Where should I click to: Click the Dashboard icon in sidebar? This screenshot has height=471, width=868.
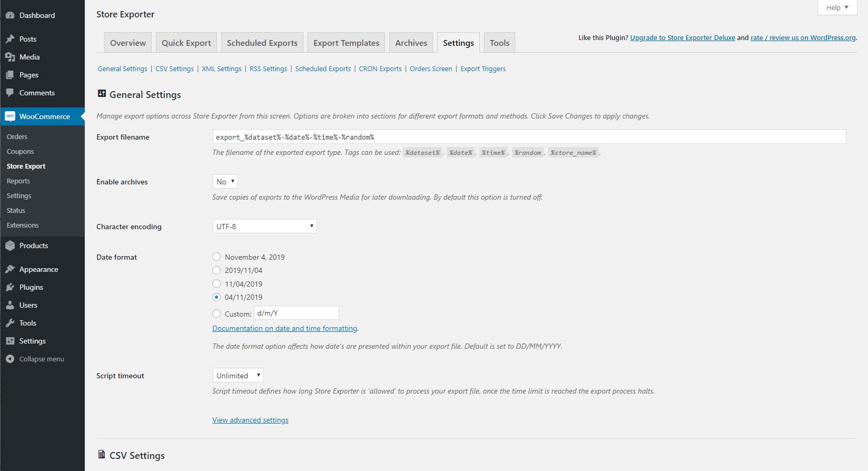point(10,15)
